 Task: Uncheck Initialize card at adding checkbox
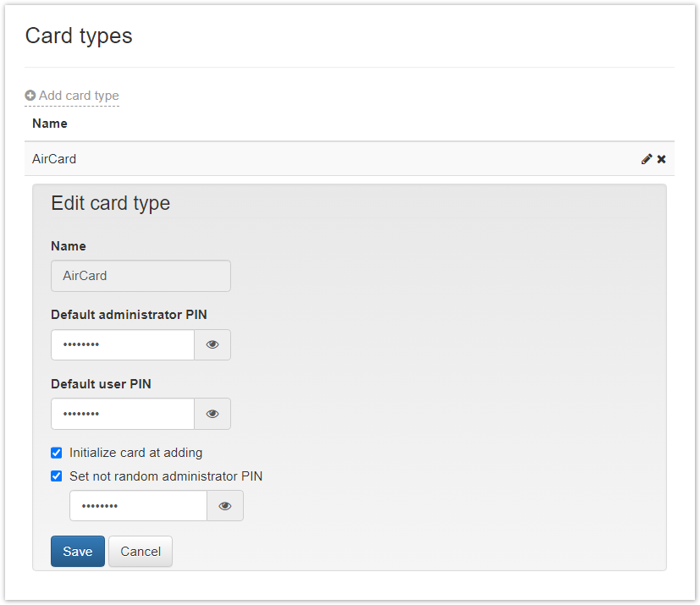pos(56,453)
